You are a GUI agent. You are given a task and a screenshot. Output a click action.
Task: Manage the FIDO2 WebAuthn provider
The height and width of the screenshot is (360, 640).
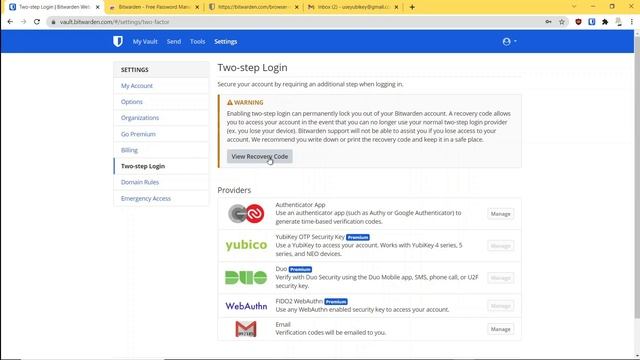click(x=500, y=306)
